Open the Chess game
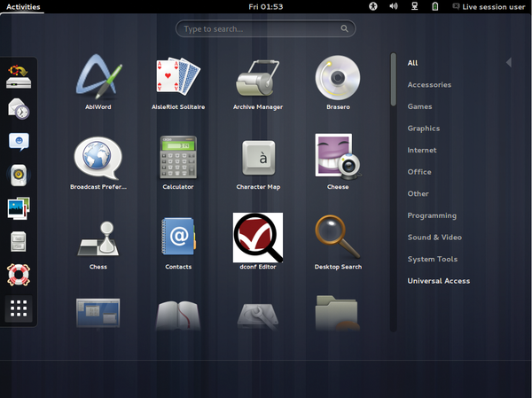This screenshot has height=398, width=532. [x=98, y=236]
